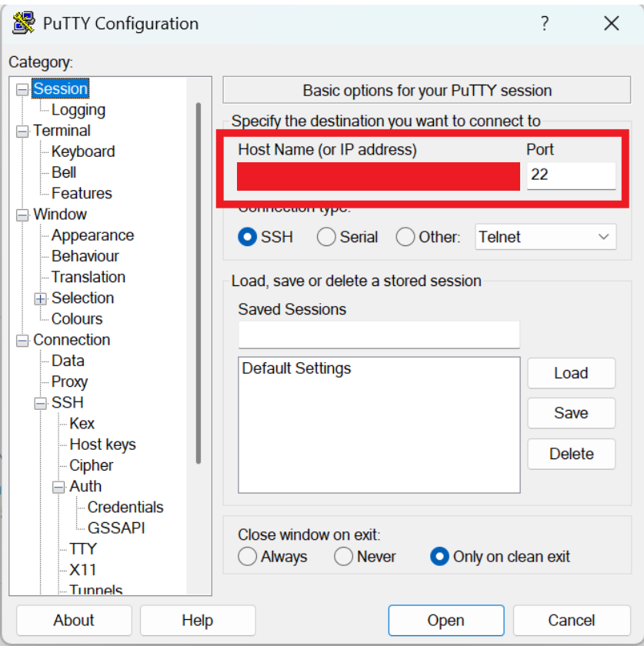Close the PuTTY Configuration window

[612, 24]
